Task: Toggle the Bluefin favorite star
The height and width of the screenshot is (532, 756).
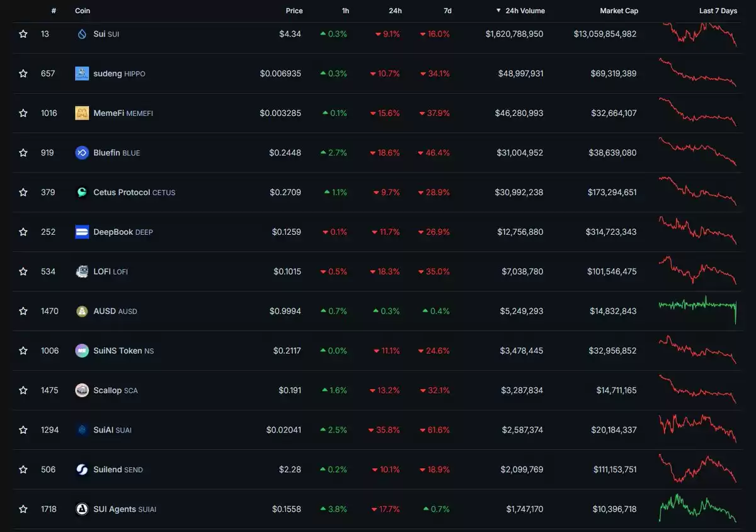Action: click(x=23, y=153)
